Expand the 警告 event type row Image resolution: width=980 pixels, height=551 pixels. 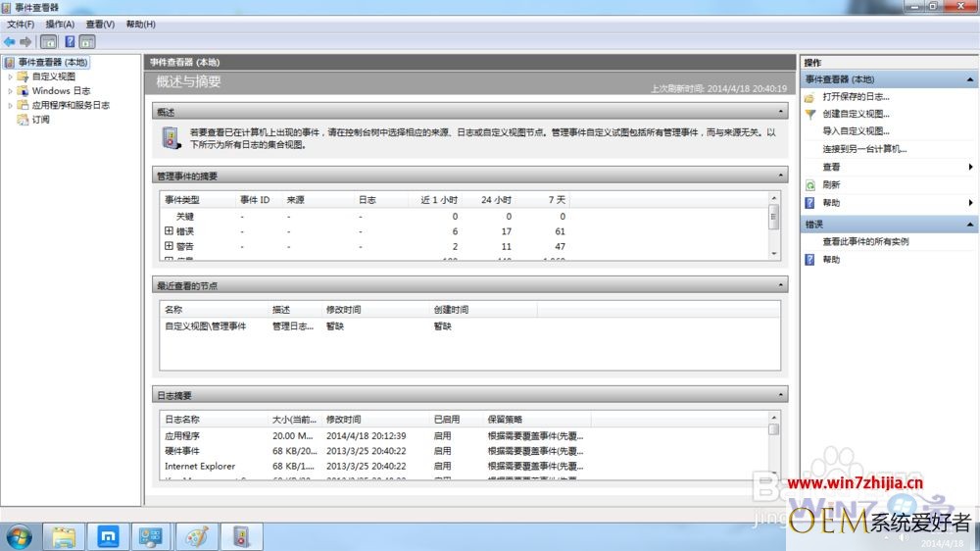(x=169, y=246)
